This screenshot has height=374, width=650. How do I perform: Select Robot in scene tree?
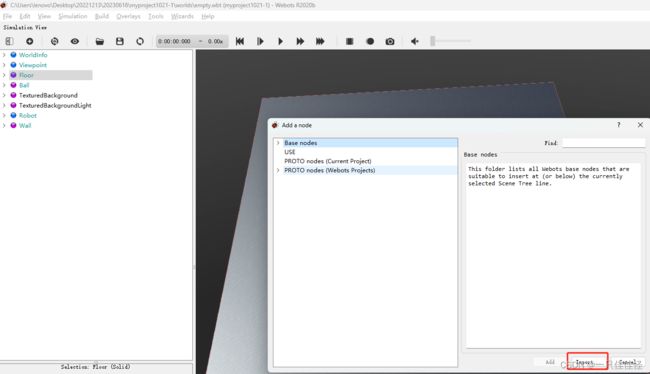click(28, 115)
